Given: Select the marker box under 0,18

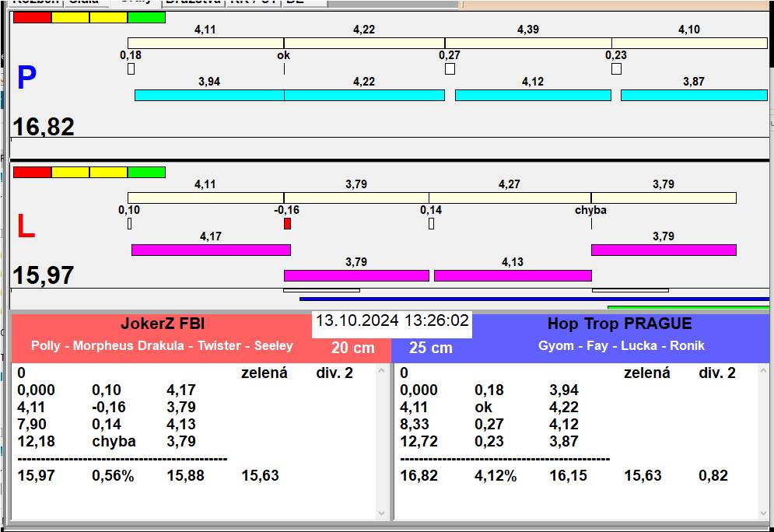Looking at the screenshot, I should 131,68.
